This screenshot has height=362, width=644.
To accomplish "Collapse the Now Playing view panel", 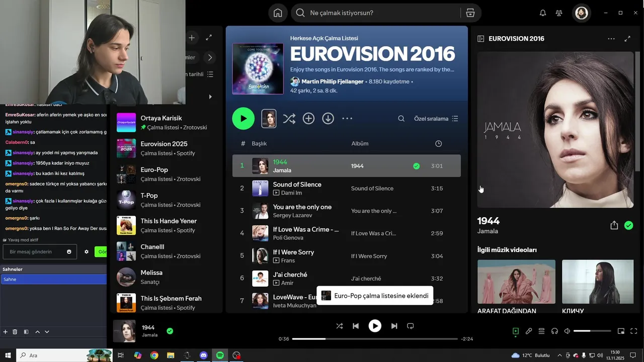I will point(481,39).
